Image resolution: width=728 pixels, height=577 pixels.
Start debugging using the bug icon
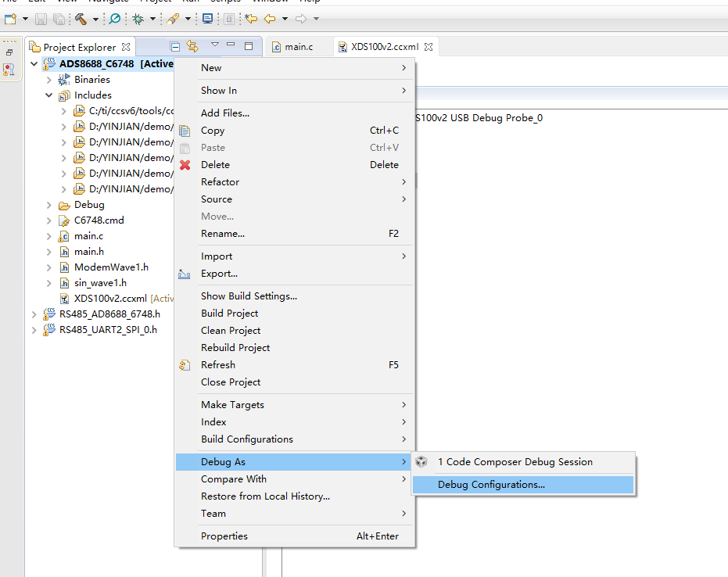point(138,18)
